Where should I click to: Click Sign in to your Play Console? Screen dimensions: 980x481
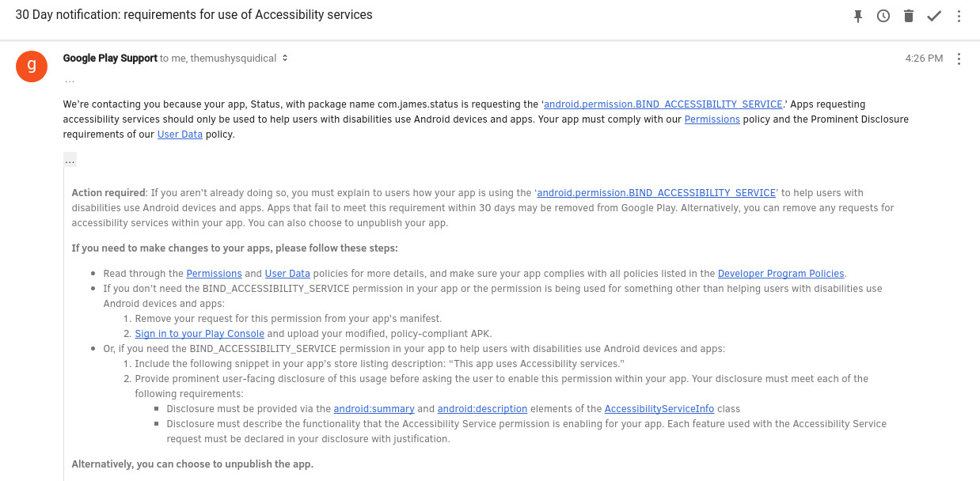[x=199, y=334]
